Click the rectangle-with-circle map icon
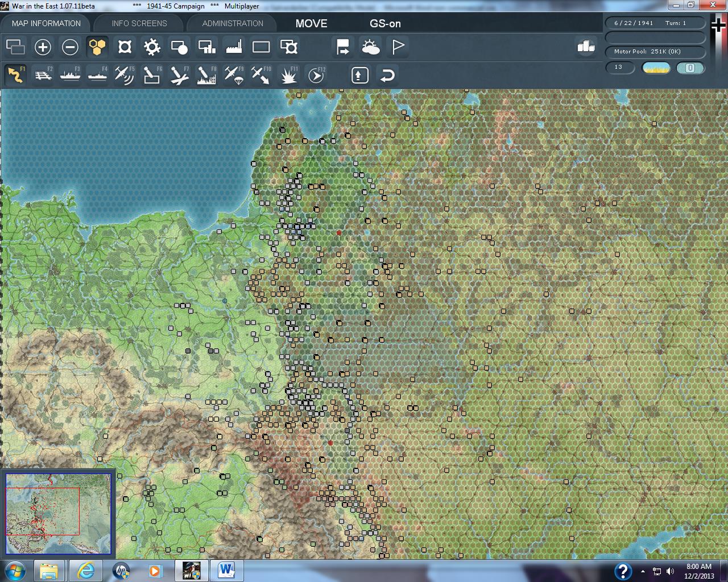Viewport: 728px width, 582px height. (x=179, y=47)
